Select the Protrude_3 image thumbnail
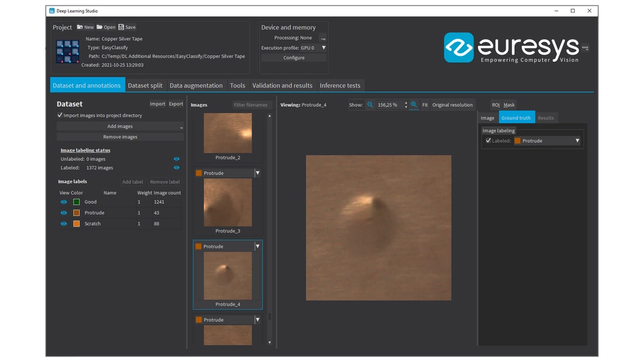The width and height of the screenshot is (644, 362). point(228,202)
